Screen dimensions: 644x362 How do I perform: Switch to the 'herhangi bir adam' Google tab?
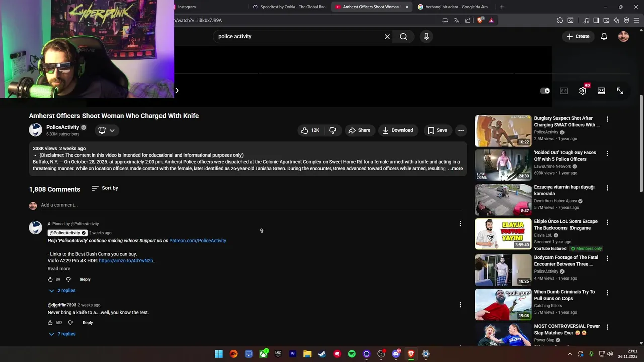[453, 7]
